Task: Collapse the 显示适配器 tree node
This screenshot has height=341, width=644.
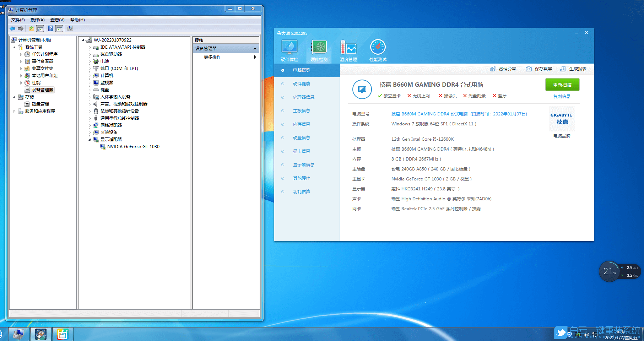Action: pyautogui.click(x=90, y=139)
